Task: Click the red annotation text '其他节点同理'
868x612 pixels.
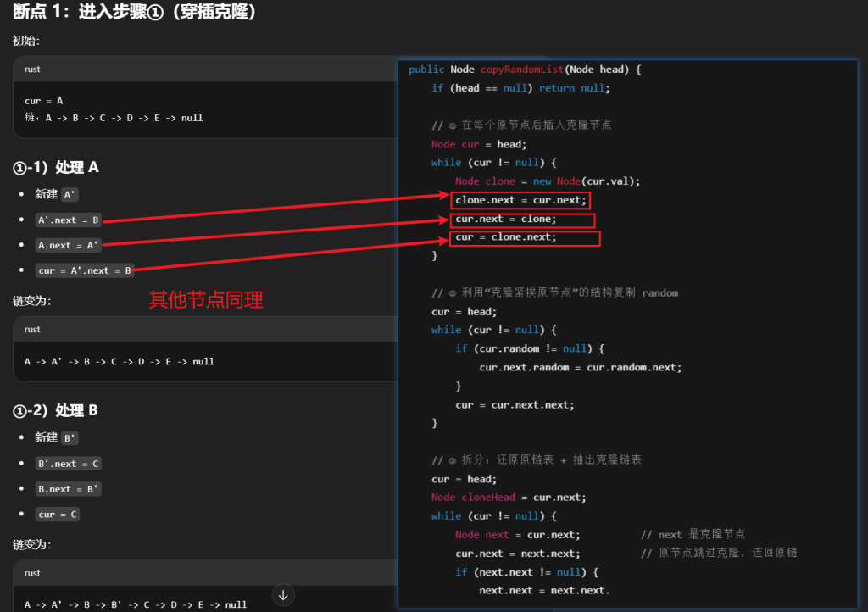Action: tap(206, 299)
